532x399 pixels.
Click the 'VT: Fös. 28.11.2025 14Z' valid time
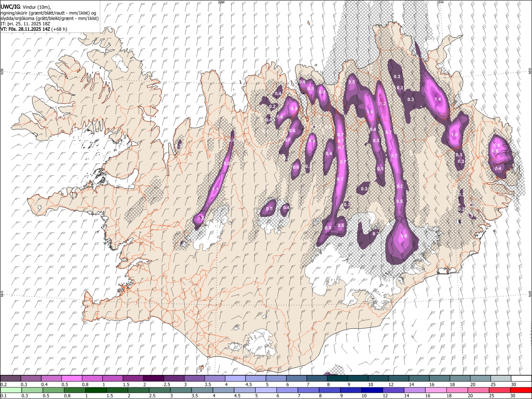pyautogui.click(x=25, y=29)
